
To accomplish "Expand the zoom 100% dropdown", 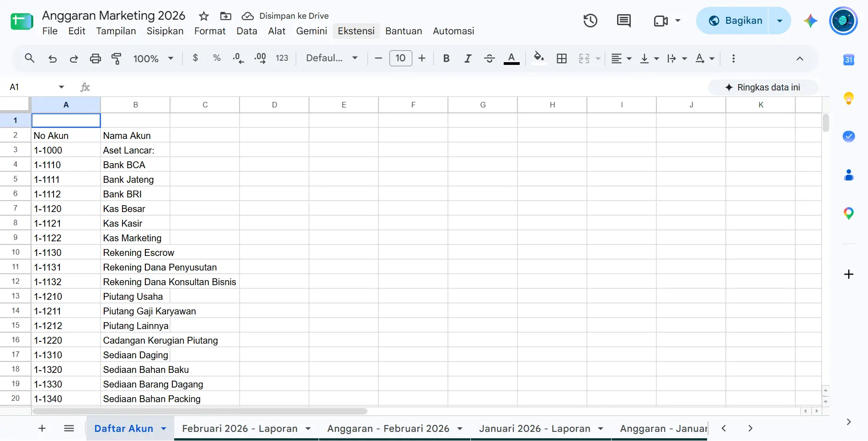I will [154, 58].
